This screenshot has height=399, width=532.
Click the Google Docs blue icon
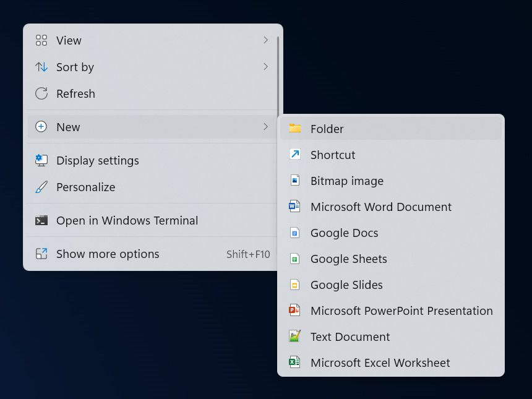[x=294, y=233]
